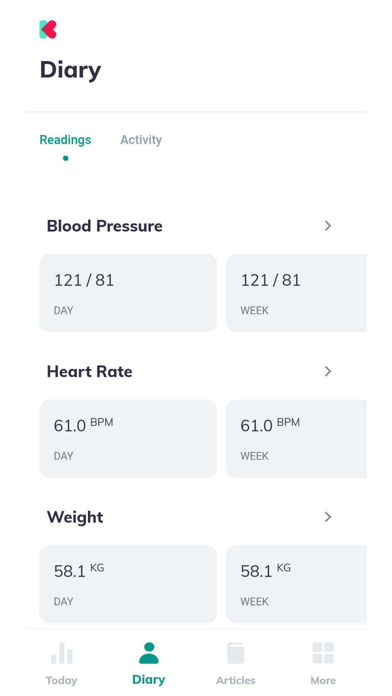Expand Weight details chevron
Screen dimensions: 392x696
(328, 517)
